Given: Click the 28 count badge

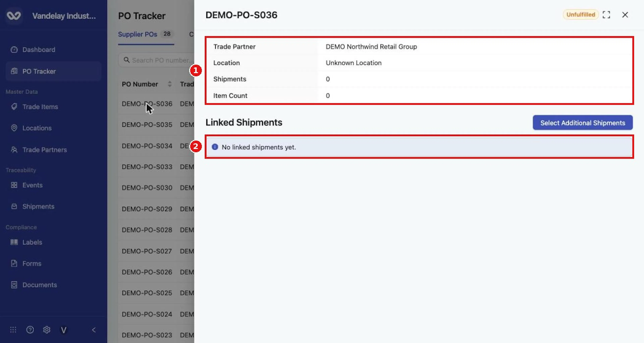Looking at the screenshot, I should click(x=167, y=34).
